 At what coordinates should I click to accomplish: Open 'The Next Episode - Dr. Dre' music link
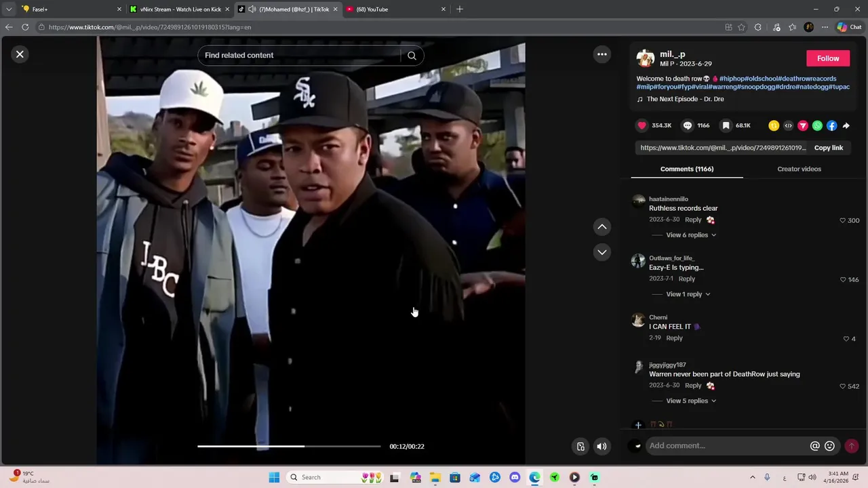(x=685, y=99)
